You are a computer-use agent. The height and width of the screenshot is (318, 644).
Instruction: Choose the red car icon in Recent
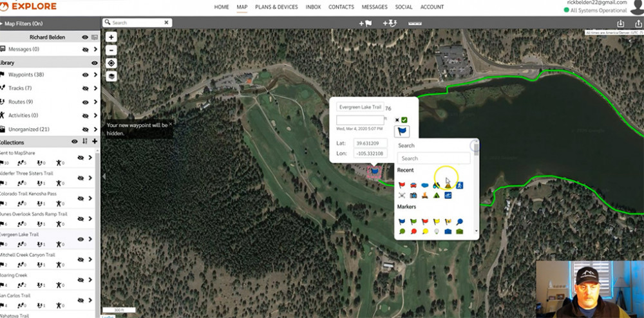click(413, 185)
